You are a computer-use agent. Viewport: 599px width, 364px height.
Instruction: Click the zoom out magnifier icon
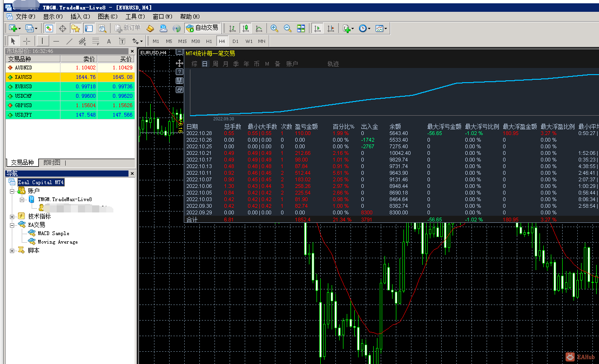tap(287, 28)
